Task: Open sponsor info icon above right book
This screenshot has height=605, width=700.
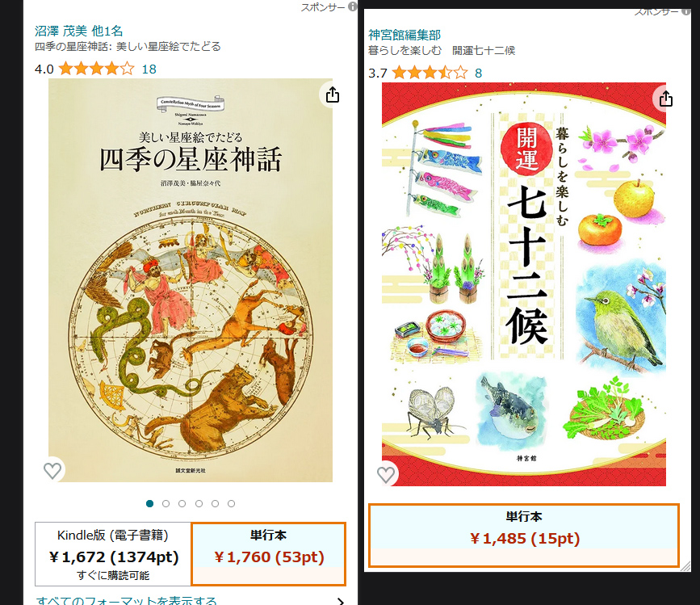Action: 685,11
